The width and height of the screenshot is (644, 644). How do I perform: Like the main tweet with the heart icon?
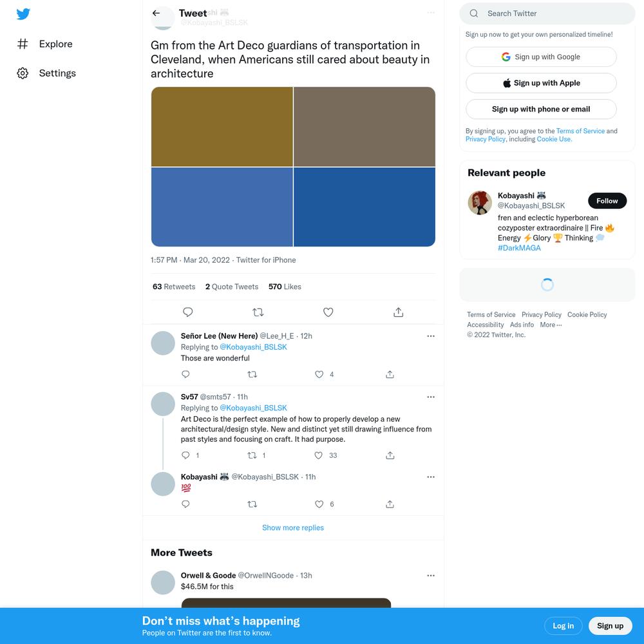328,312
